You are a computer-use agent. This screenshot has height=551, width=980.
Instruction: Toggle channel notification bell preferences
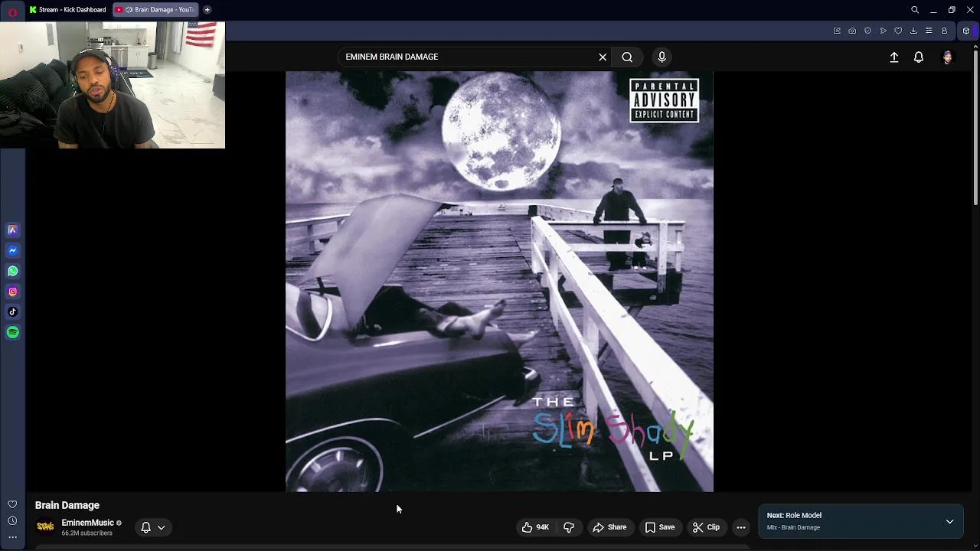[x=145, y=527]
